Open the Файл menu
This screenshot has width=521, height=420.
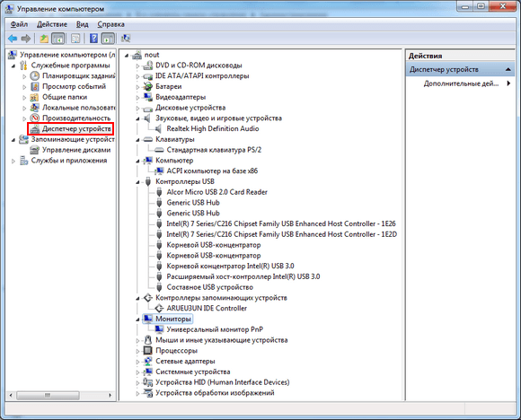point(19,24)
